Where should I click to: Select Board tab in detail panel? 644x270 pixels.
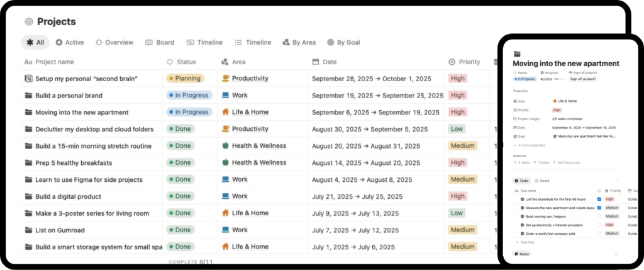(541, 181)
